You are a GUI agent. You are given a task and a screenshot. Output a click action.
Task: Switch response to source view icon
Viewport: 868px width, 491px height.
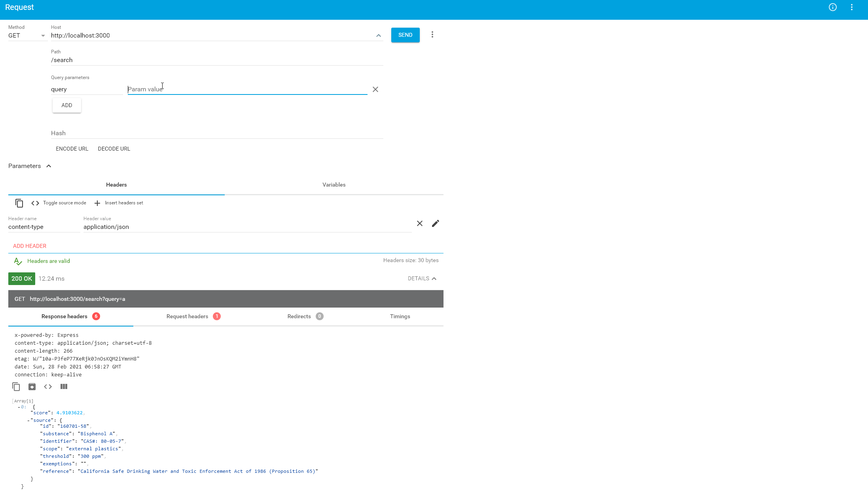point(48,387)
